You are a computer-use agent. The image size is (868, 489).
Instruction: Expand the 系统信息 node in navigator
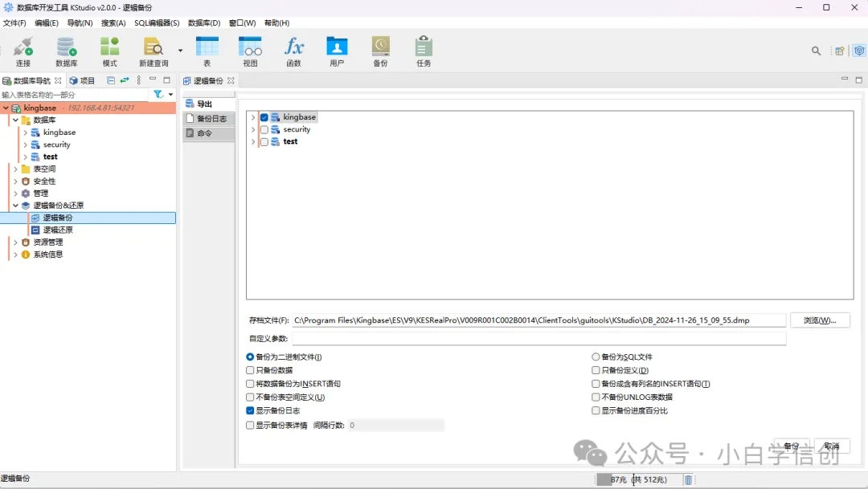[x=15, y=255]
